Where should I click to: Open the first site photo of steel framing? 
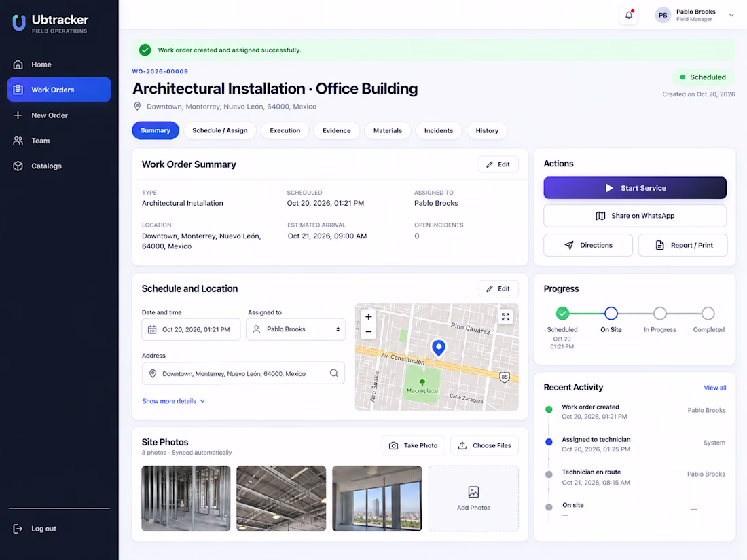186,498
